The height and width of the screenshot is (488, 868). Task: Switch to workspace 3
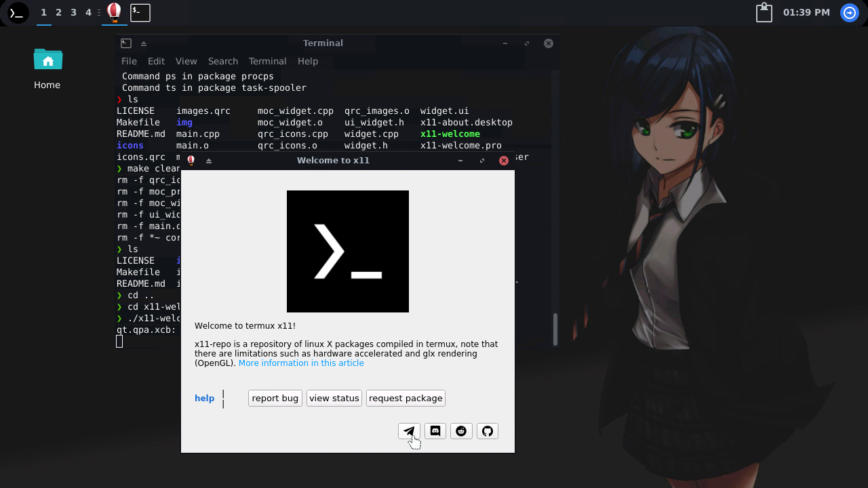point(74,12)
